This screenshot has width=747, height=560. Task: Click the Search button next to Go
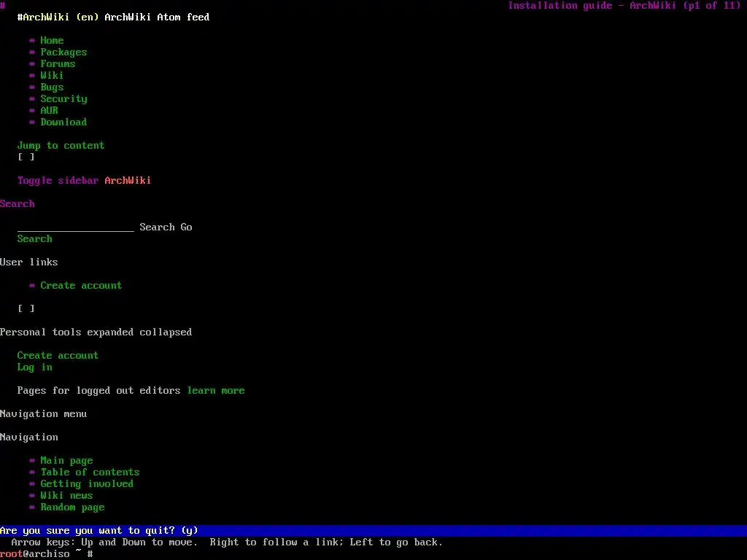coord(158,227)
